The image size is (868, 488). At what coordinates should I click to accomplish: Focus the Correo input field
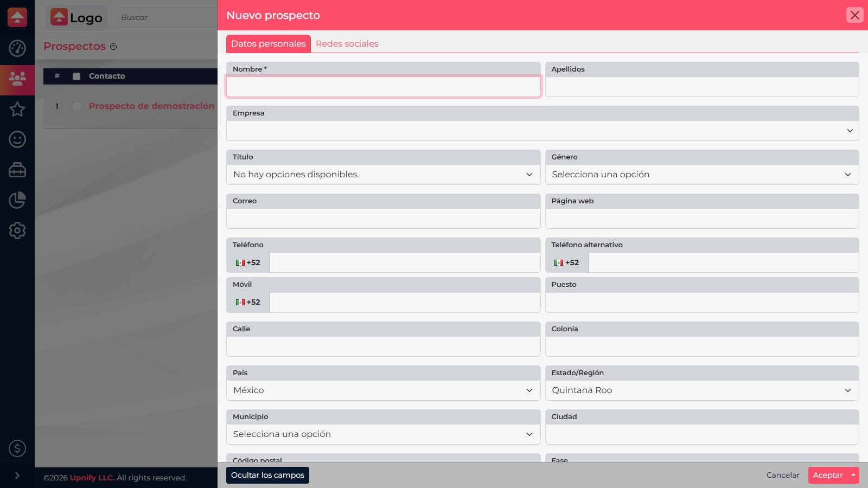click(x=383, y=219)
